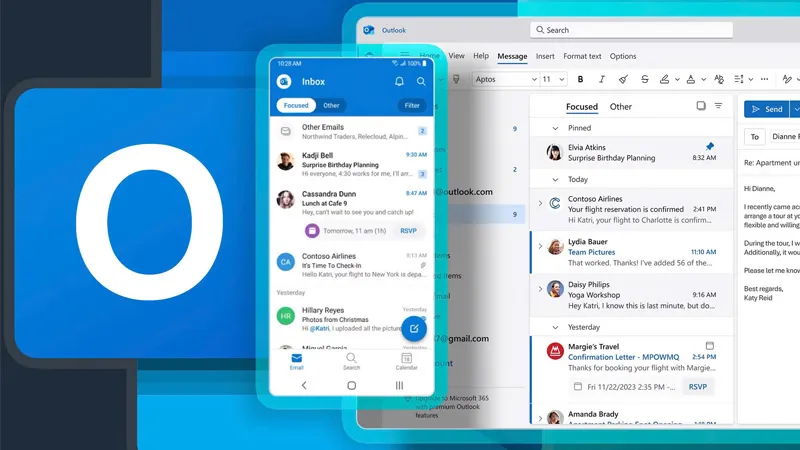Click the Send button
This screenshot has width=800, height=450.
click(766, 109)
